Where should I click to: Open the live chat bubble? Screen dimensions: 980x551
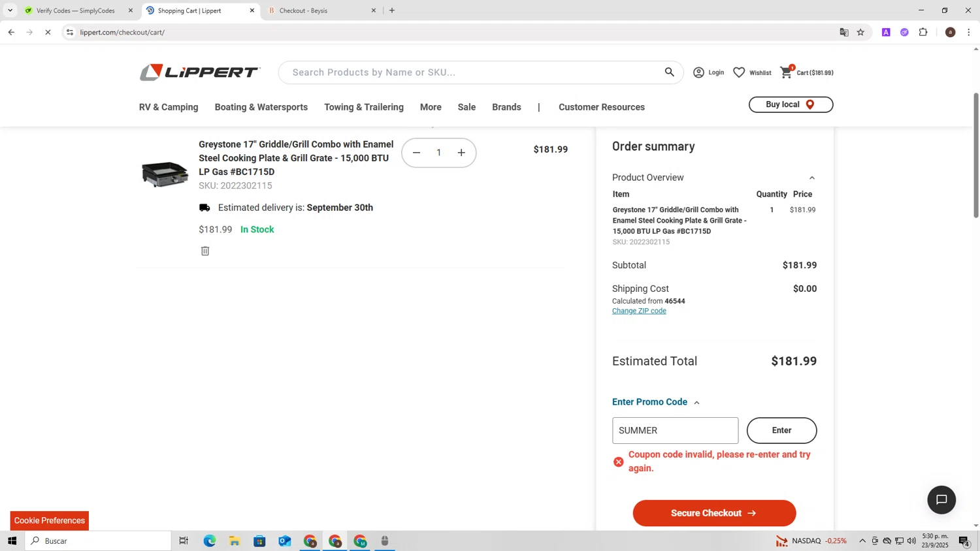(941, 500)
